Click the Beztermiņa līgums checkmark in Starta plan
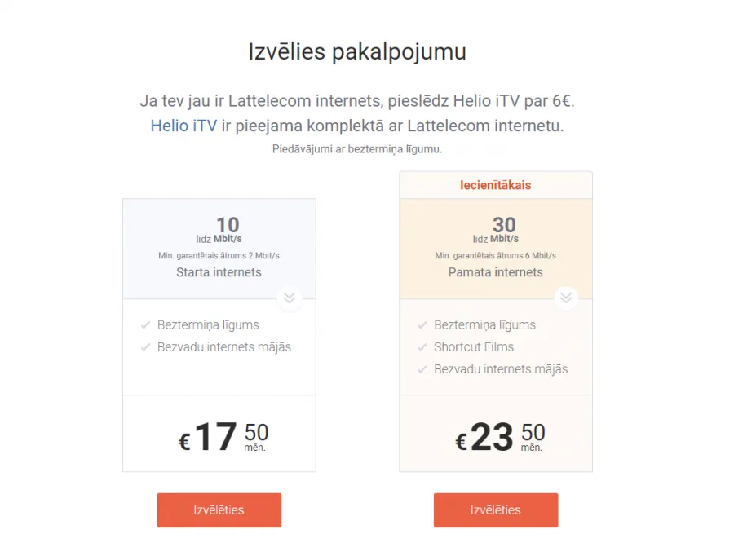The image size is (734, 560). click(x=146, y=325)
